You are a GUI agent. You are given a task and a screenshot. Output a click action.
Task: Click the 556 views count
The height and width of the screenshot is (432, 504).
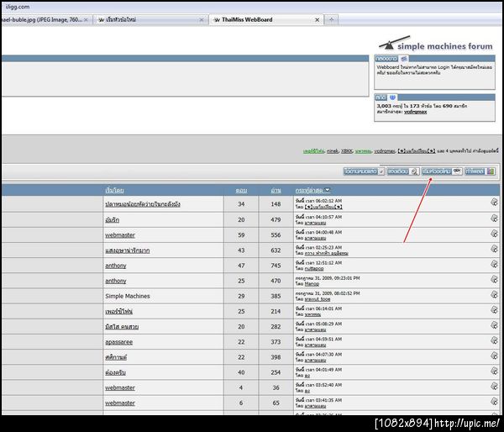(276, 235)
